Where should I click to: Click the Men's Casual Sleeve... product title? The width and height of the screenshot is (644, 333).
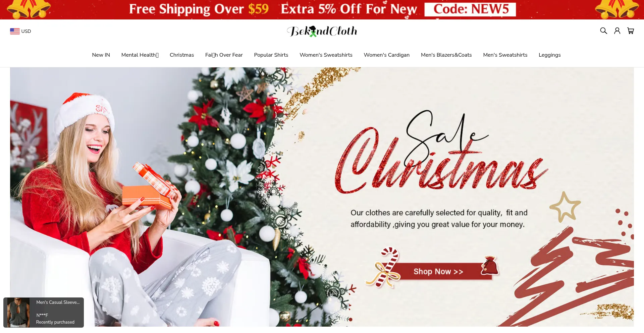pyautogui.click(x=58, y=302)
